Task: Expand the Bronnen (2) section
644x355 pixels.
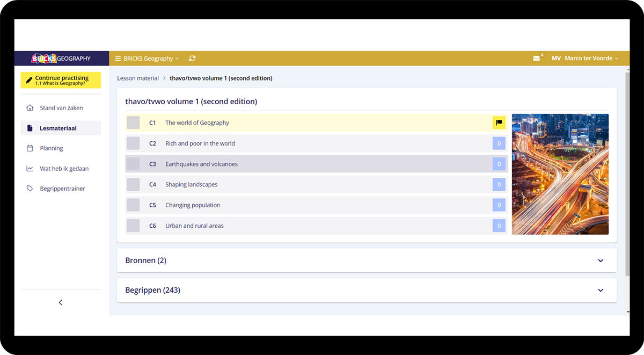Action: (x=600, y=260)
